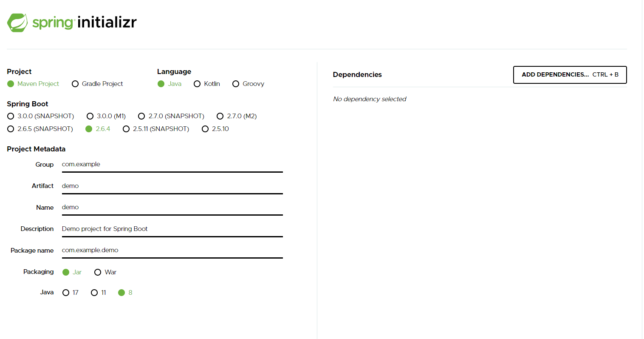Click the Group field label
This screenshot has height=339, width=644.
45,165
